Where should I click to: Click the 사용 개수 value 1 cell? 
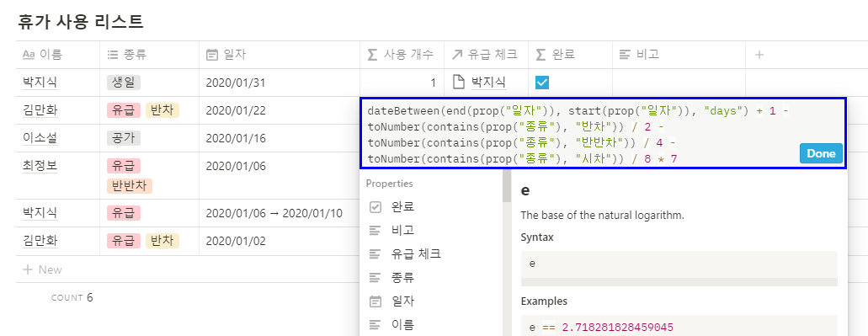[x=402, y=83]
